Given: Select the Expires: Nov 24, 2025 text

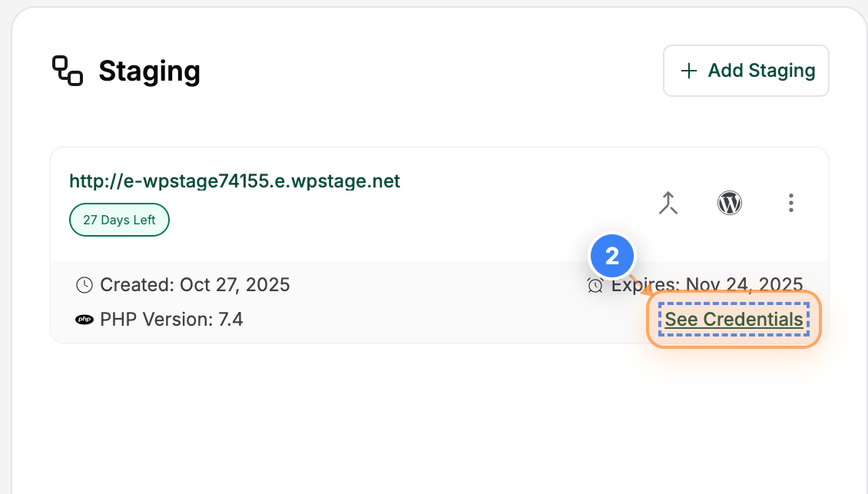Looking at the screenshot, I should [x=707, y=284].
